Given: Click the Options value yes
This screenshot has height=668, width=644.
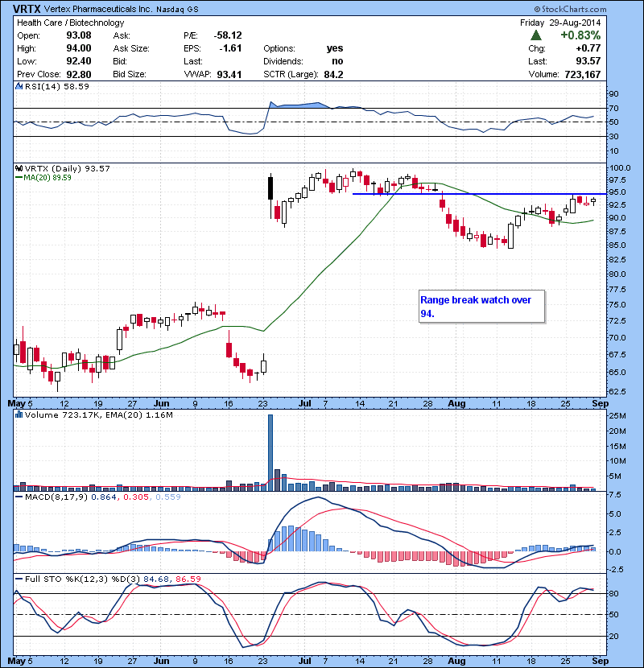Looking at the screenshot, I should [x=335, y=48].
